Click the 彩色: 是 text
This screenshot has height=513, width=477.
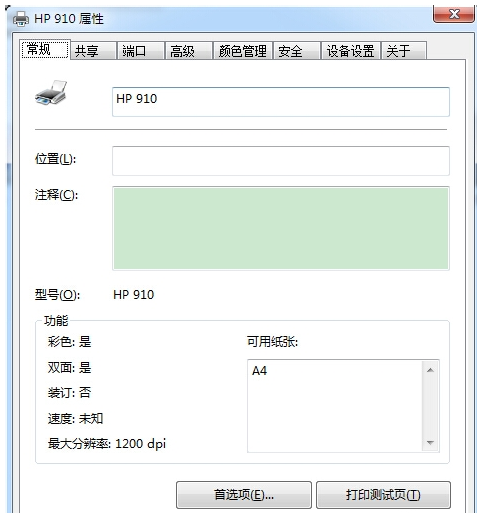tap(69, 342)
